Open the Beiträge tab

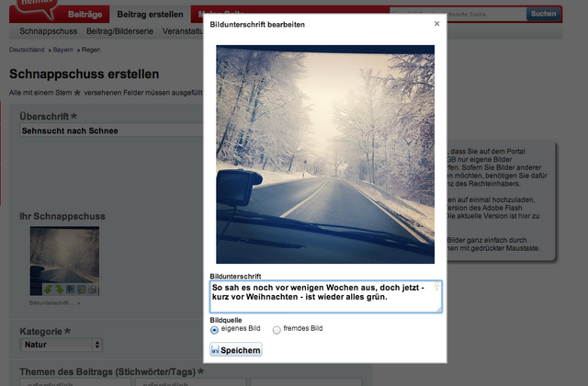(x=85, y=15)
